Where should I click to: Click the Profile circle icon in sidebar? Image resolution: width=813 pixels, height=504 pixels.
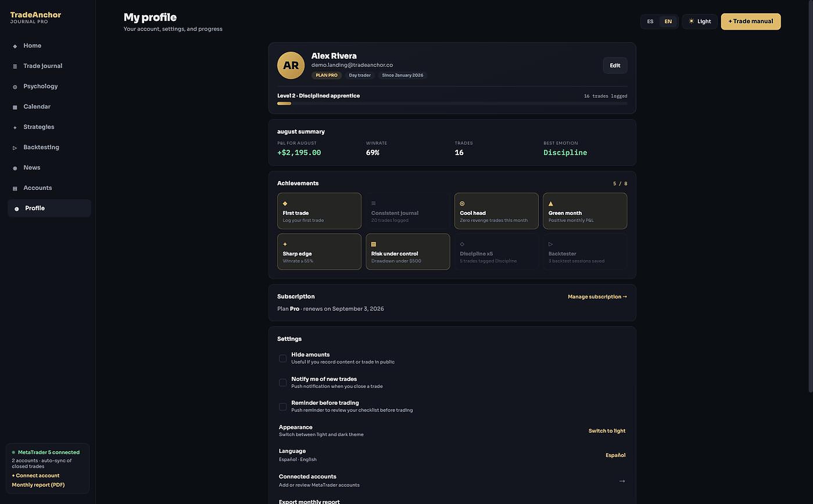pyautogui.click(x=16, y=209)
